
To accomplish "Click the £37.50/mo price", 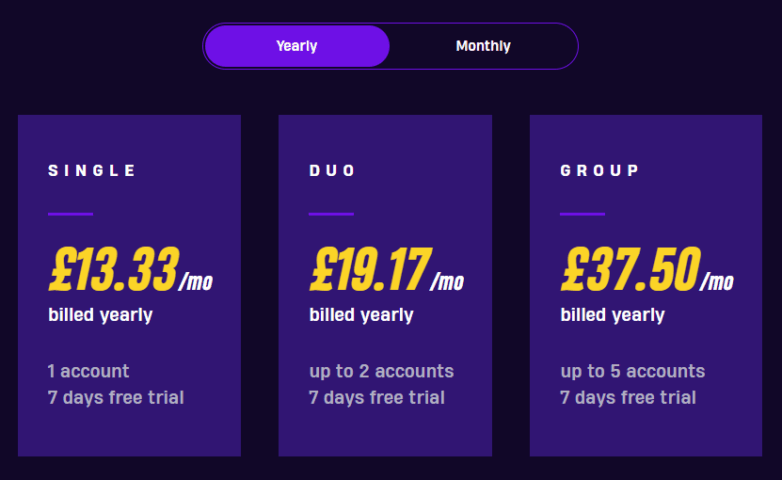I will tap(647, 270).
